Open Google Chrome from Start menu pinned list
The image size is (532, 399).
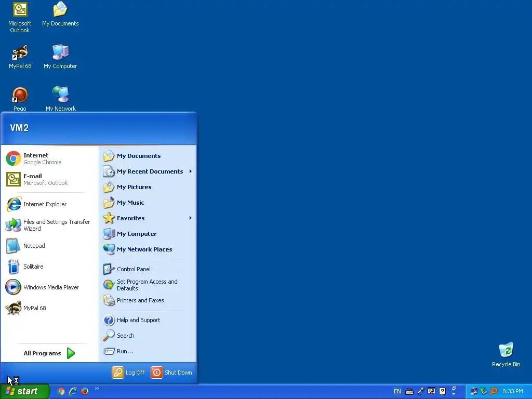[x=49, y=158]
